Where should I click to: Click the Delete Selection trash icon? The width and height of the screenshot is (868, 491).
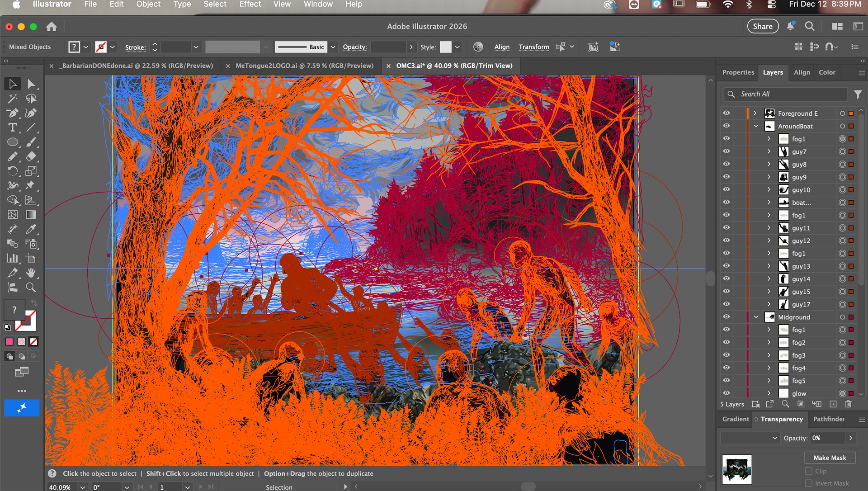point(848,404)
